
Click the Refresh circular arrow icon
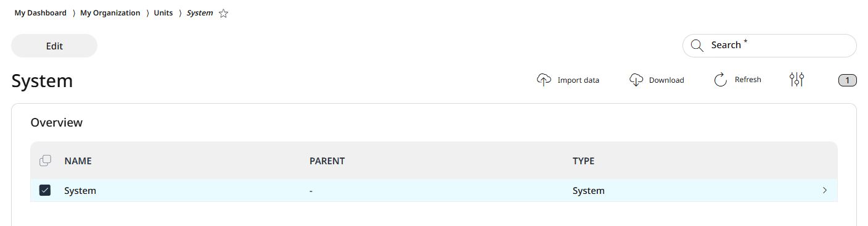(721, 80)
